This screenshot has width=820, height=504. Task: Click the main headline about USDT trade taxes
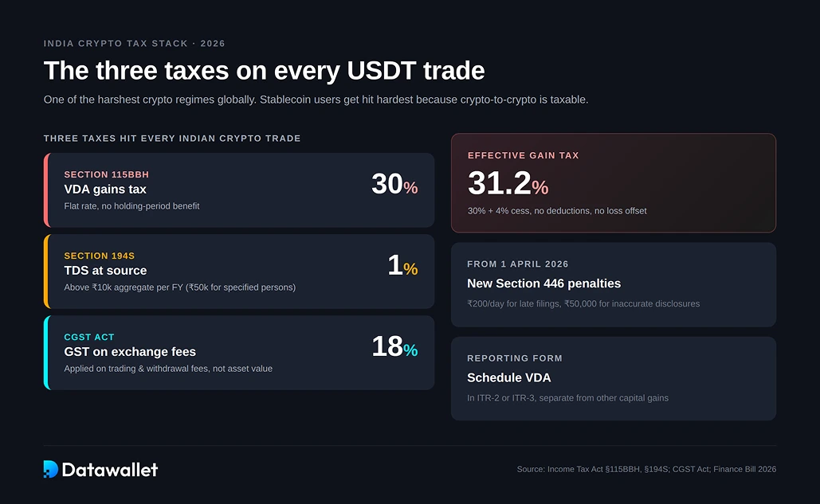point(264,71)
